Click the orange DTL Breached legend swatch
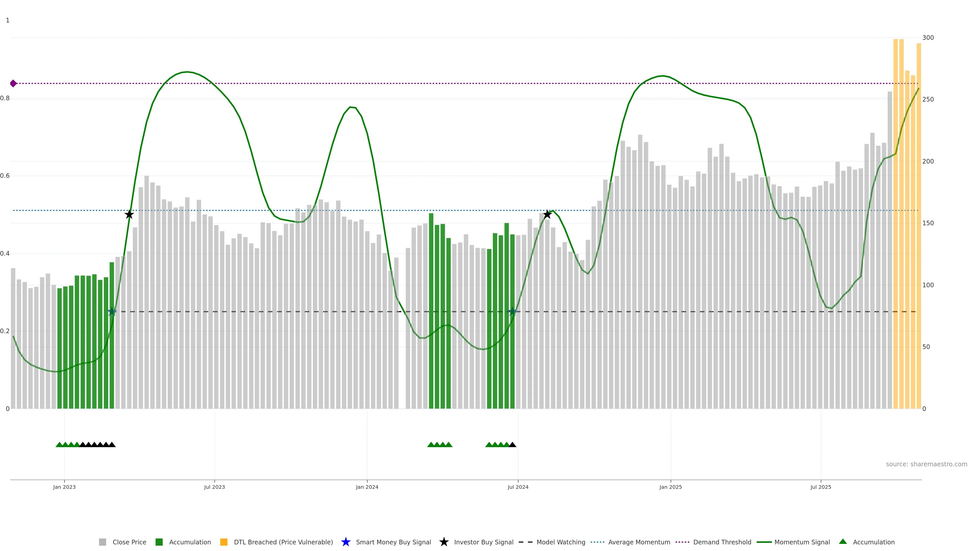This screenshot has width=980, height=551. click(224, 542)
